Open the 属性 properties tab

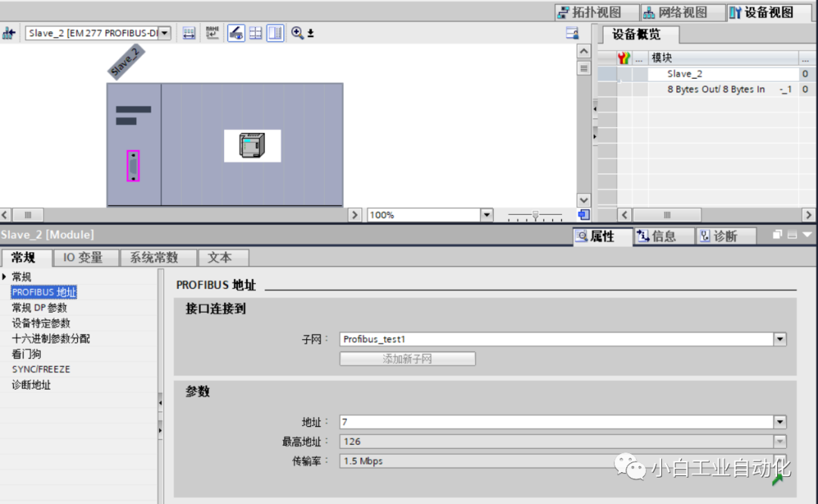603,236
